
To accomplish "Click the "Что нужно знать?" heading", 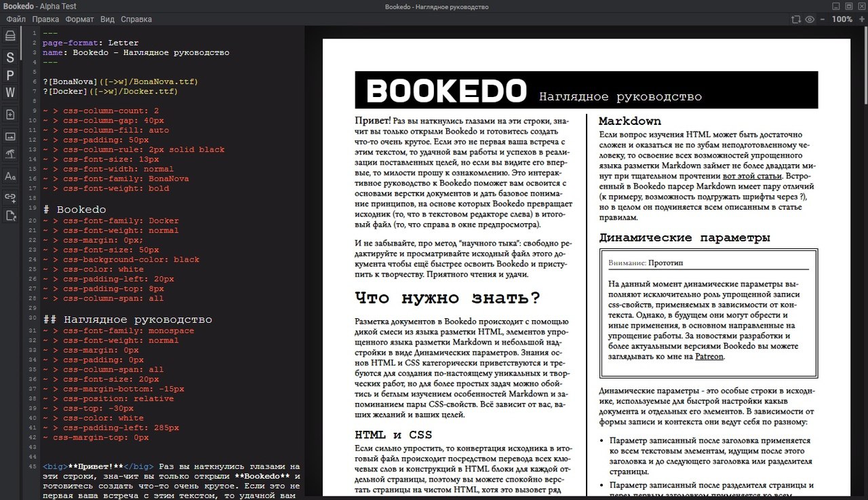I will pos(448,298).
